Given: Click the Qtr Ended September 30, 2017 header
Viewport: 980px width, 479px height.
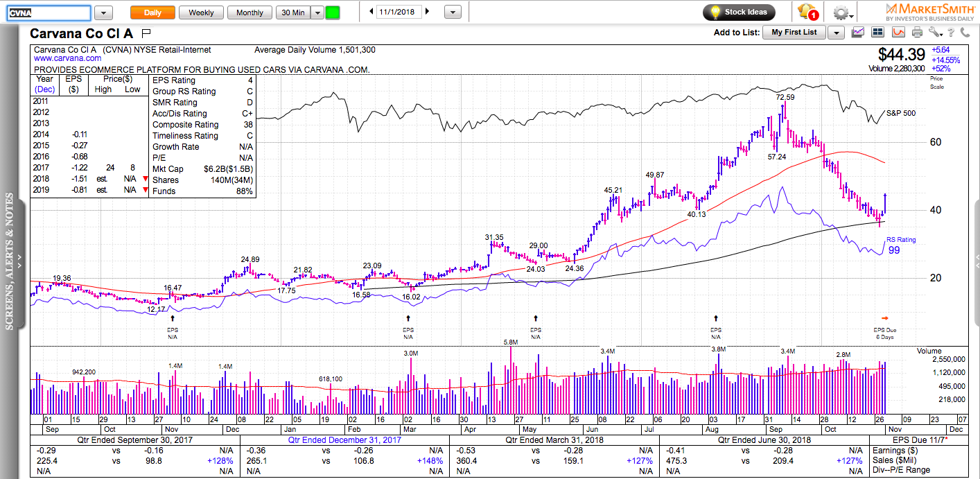Looking at the screenshot, I should [x=134, y=440].
